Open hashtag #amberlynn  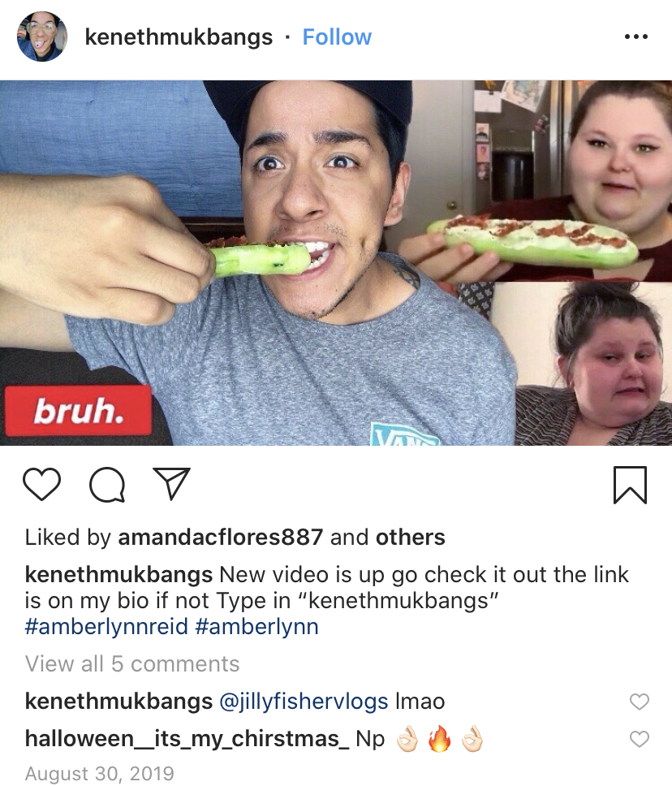click(x=256, y=627)
